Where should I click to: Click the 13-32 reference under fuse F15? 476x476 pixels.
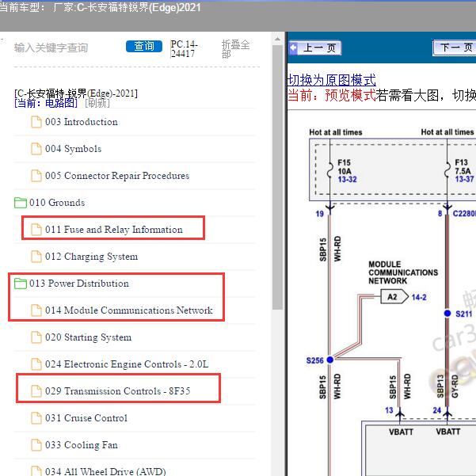pos(347,180)
